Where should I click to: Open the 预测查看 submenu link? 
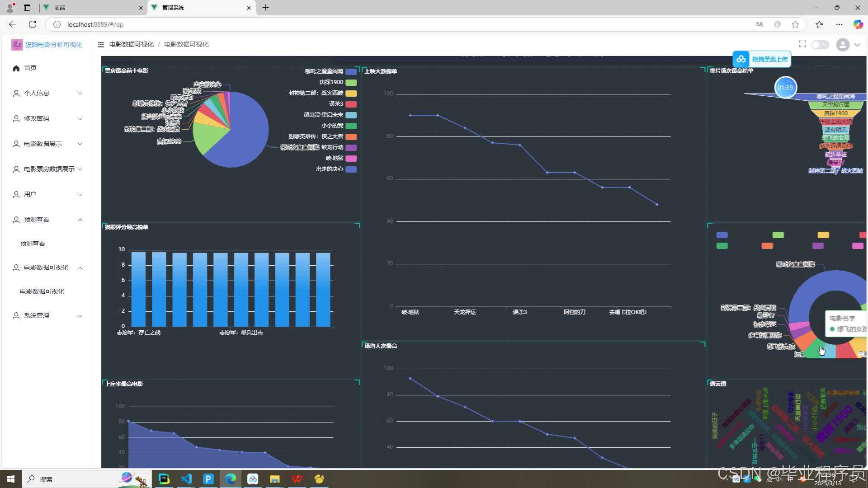pos(33,244)
